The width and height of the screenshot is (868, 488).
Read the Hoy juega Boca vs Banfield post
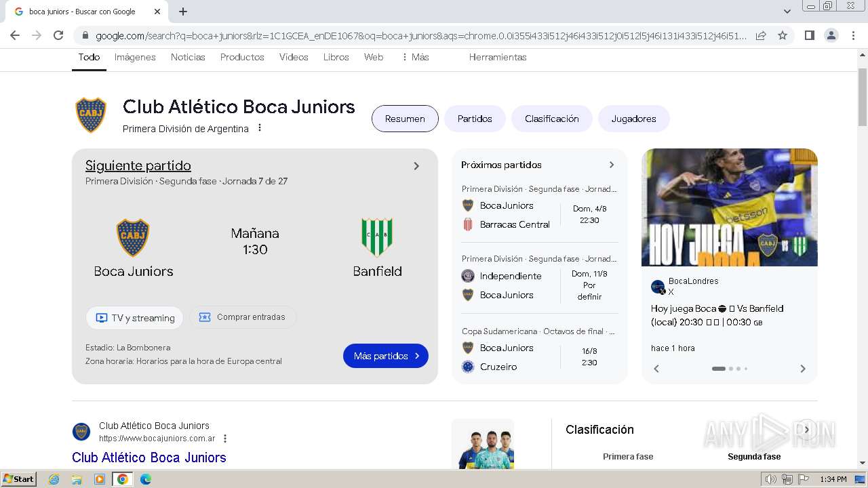(717, 315)
